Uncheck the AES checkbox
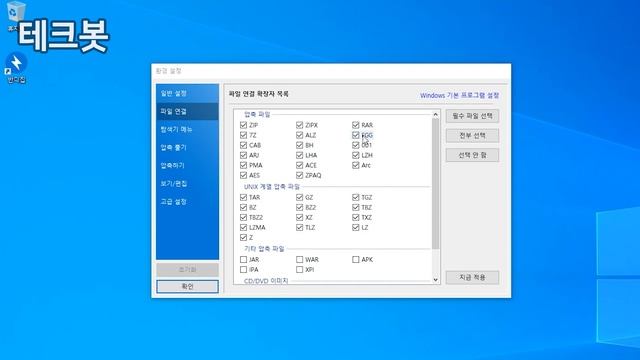 pyautogui.click(x=244, y=175)
